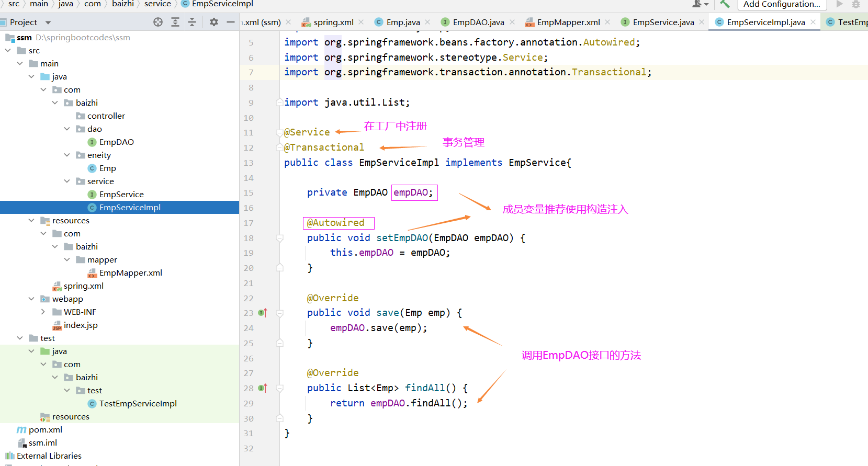Image resolution: width=868 pixels, height=466 pixels.
Task: Close the EmpService.java tab
Action: pyautogui.click(x=702, y=22)
